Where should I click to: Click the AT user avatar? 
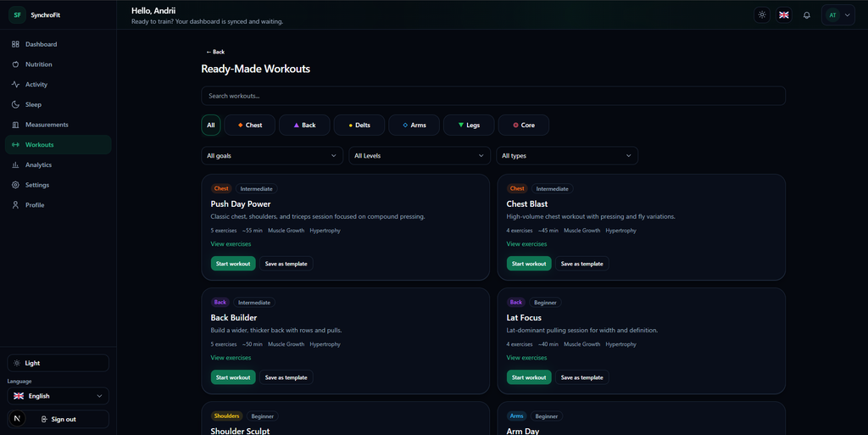tap(832, 15)
